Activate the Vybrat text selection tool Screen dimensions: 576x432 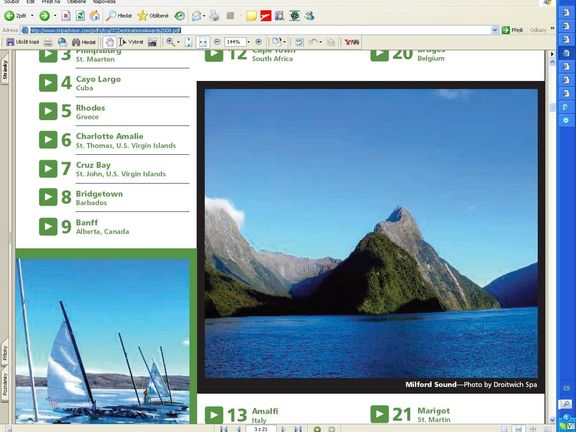click(131, 42)
